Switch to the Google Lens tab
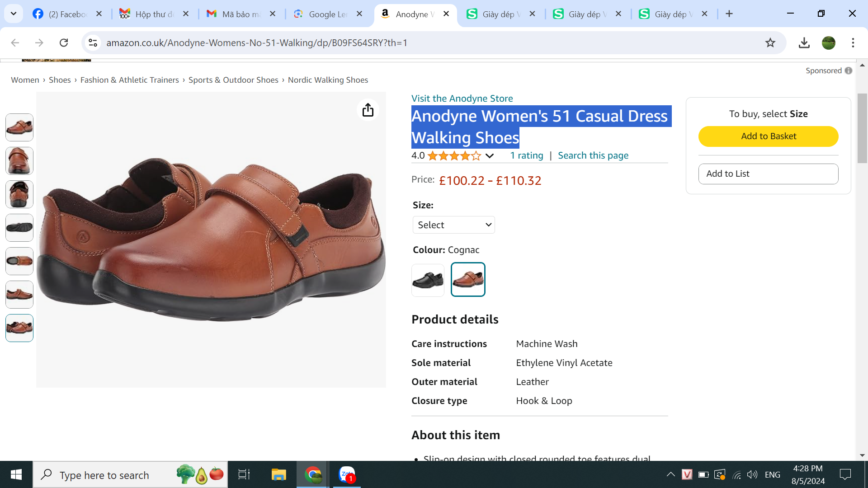868x488 pixels. point(327,14)
